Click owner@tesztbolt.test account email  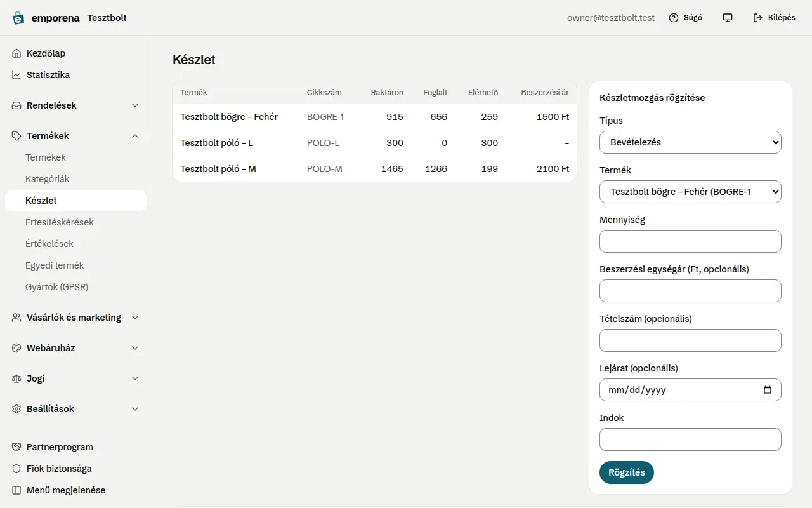(611, 18)
